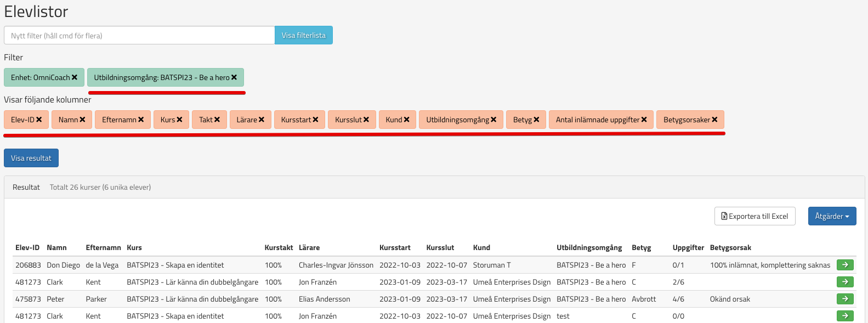Focus the Nytt filter input field
Viewport: 868px width, 323px height.
139,35
